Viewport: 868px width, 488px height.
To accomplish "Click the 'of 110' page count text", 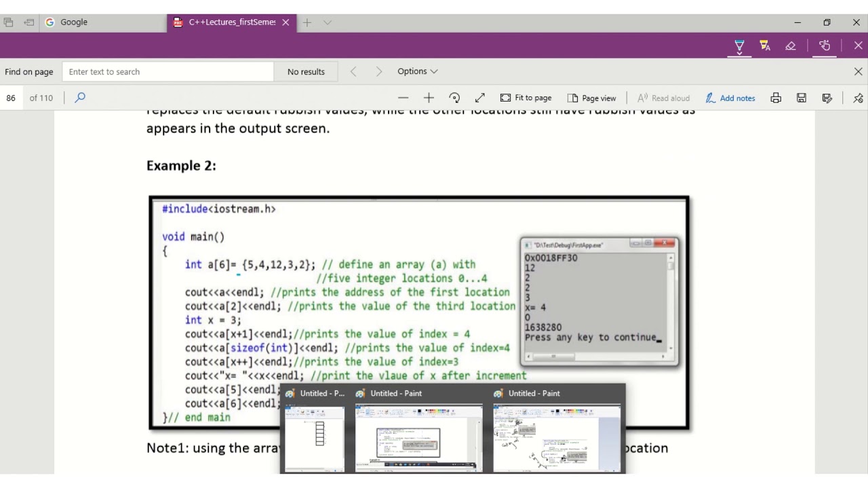I will pyautogui.click(x=41, y=98).
